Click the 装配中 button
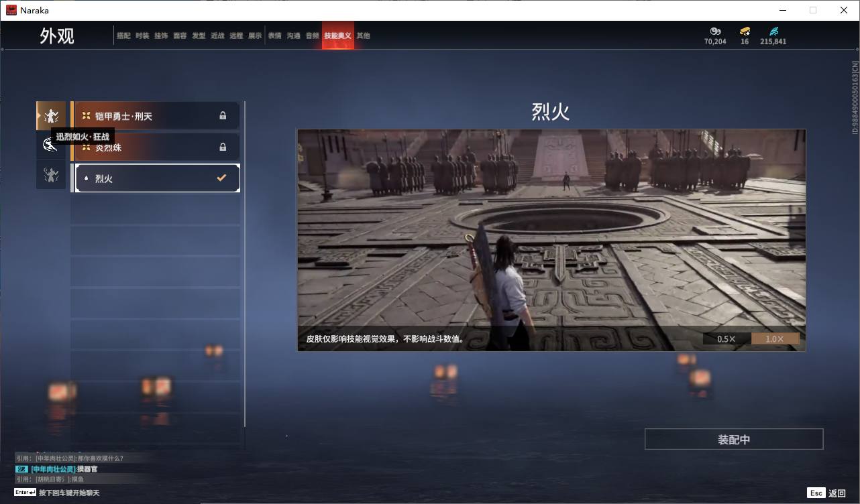Screen dimensions: 860x504 734,439
